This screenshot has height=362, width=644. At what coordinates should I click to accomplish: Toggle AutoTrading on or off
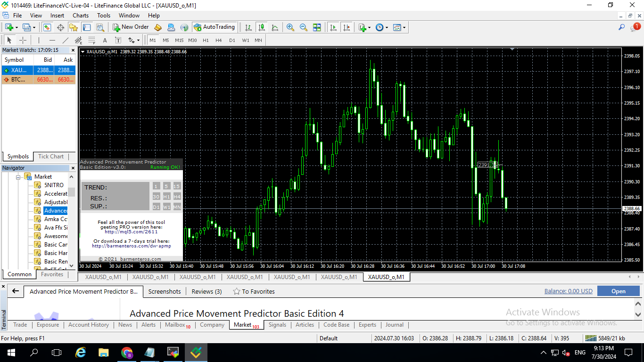214,27
